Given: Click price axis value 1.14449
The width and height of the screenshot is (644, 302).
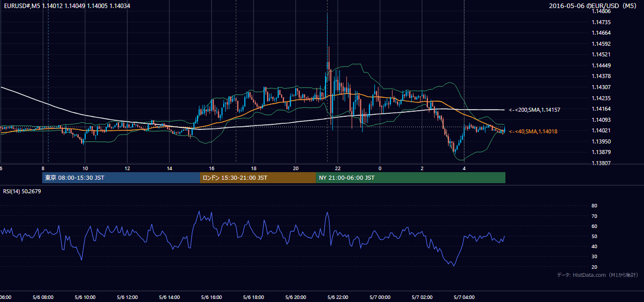Looking at the screenshot, I should point(601,65).
